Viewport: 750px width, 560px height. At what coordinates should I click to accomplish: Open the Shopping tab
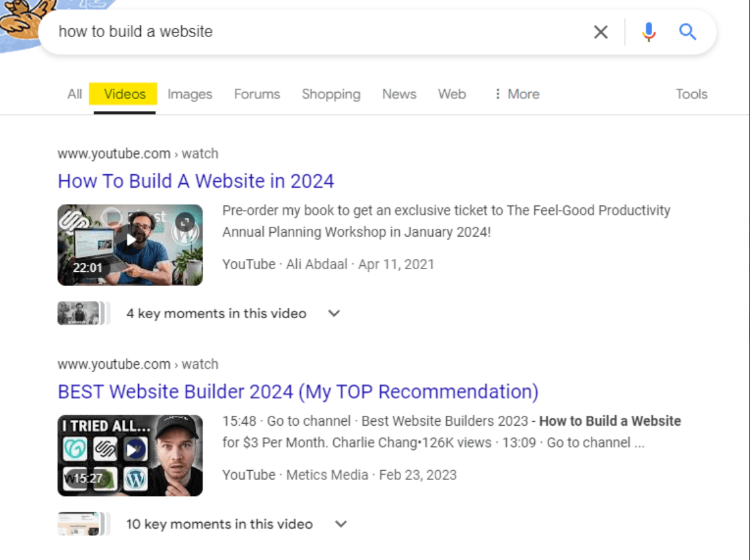331,95
